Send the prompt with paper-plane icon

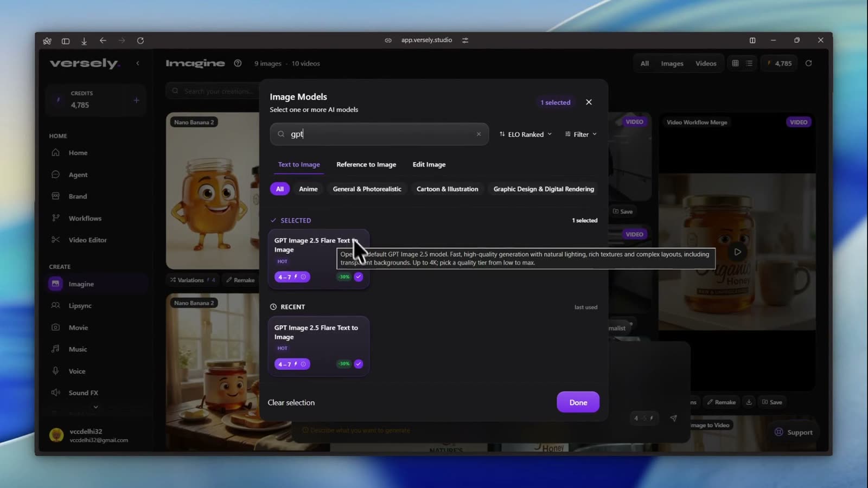[673, 418]
